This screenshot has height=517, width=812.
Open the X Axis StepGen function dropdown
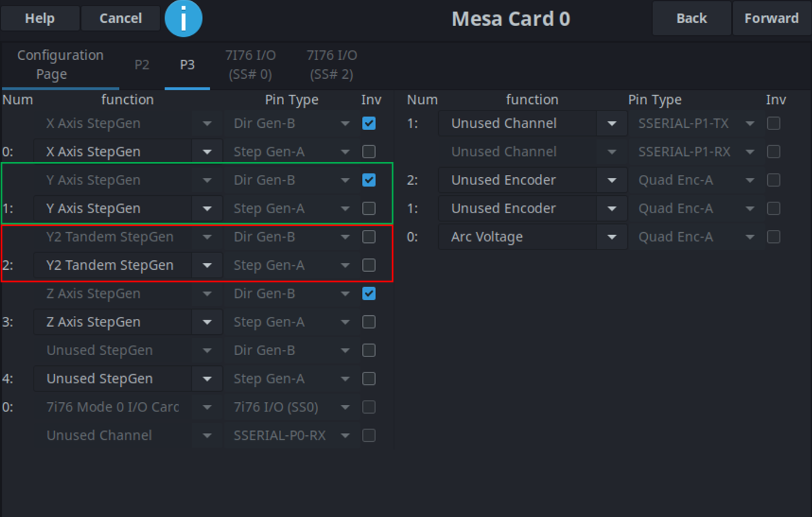(x=128, y=152)
